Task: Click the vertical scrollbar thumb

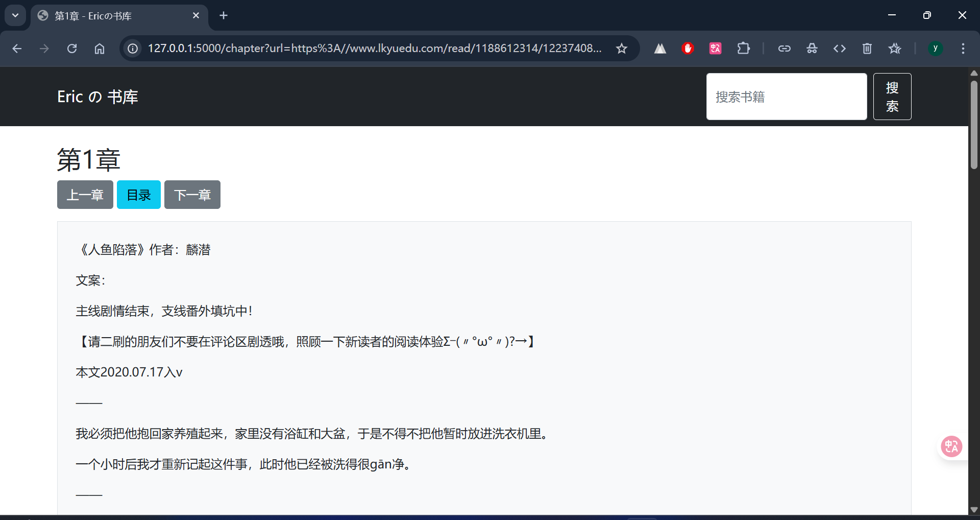Action: click(974, 125)
